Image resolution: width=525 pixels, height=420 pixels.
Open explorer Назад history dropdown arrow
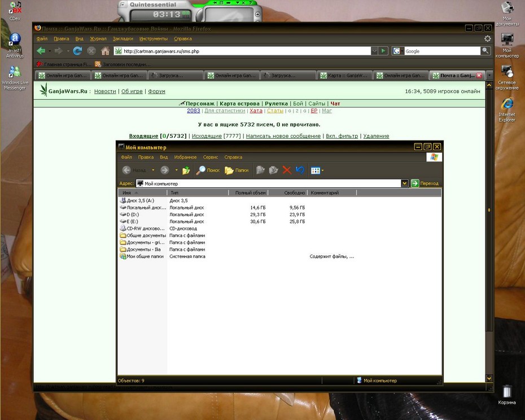coord(153,170)
